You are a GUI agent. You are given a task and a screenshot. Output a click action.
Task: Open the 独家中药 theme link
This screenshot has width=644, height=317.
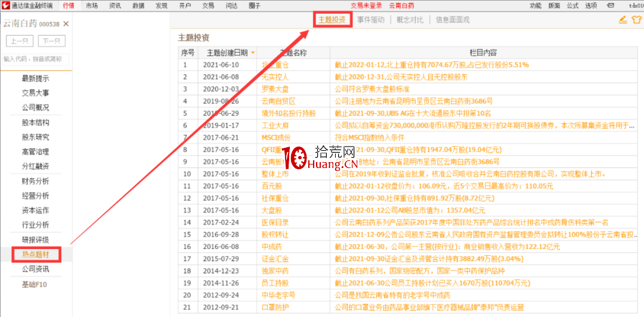point(274,271)
